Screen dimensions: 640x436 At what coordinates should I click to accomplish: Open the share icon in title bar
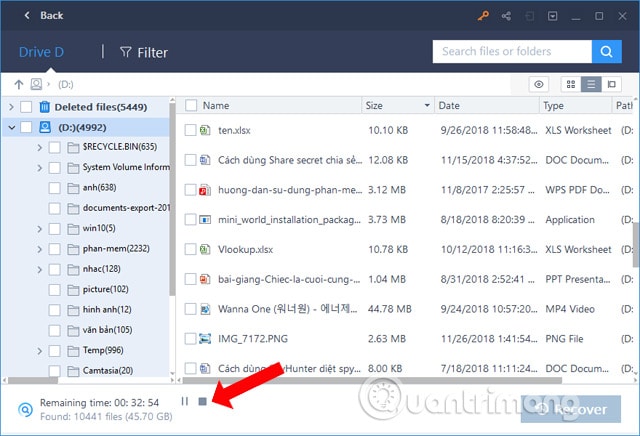507,16
